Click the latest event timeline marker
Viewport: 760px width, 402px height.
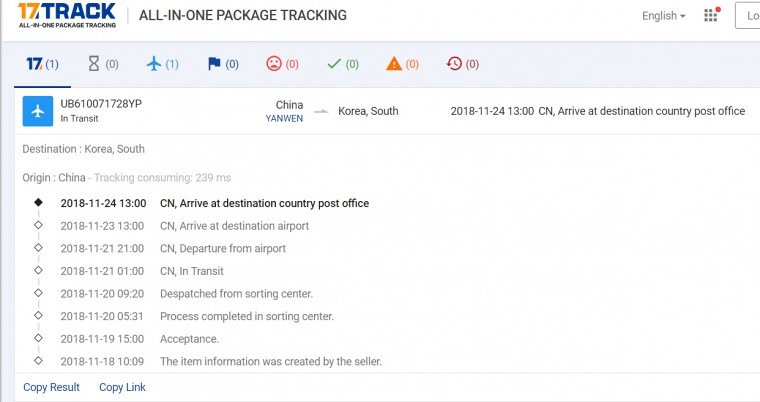click(38, 202)
